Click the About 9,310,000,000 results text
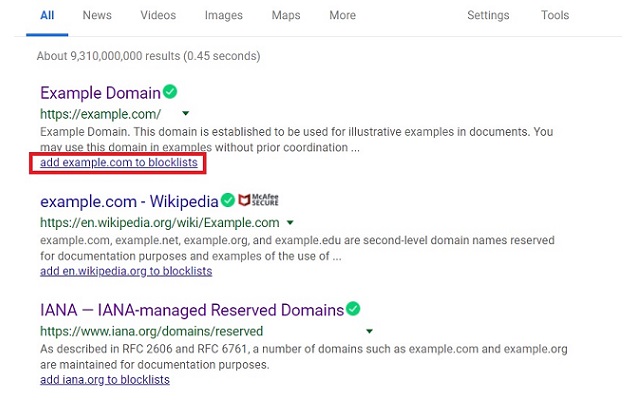 pos(149,56)
